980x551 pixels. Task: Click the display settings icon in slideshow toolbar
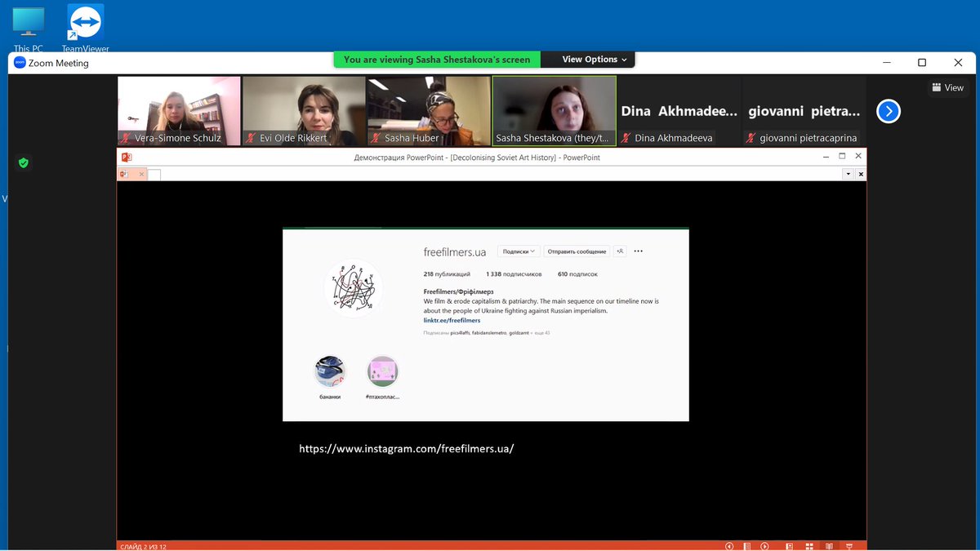[x=849, y=546]
